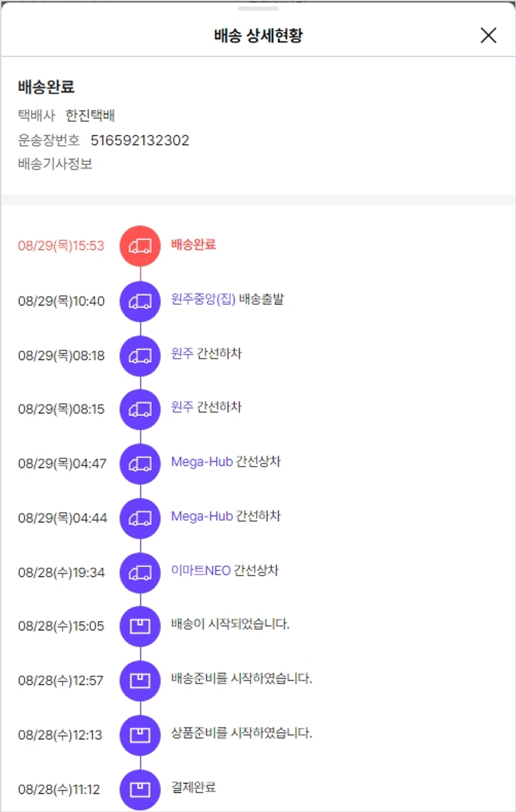Click the truck icon beside 원주중앙(집) 배송출발
The width and height of the screenshot is (516, 812).
[x=140, y=301]
